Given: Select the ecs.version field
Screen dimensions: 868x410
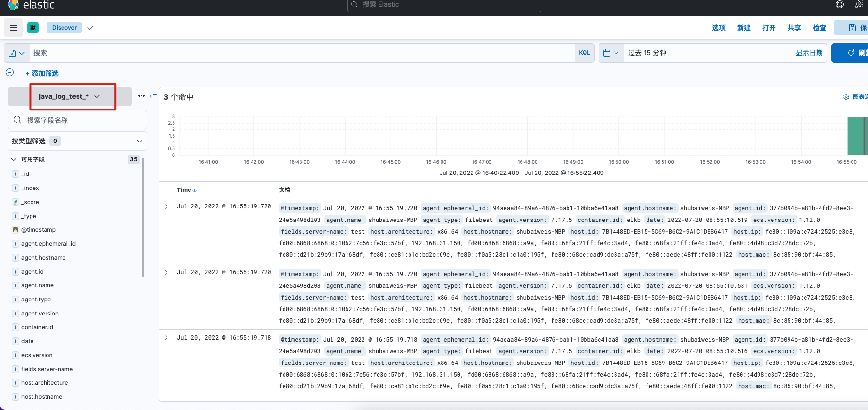Looking at the screenshot, I should click(x=37, y=355).
